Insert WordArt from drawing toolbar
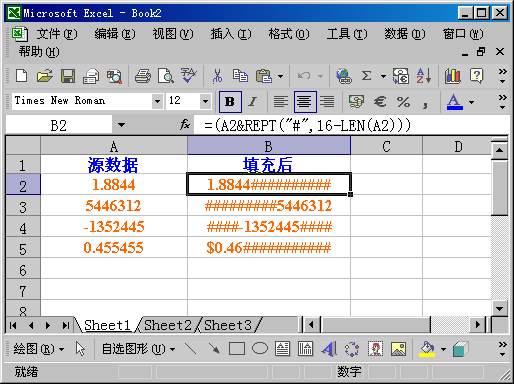 328,349
